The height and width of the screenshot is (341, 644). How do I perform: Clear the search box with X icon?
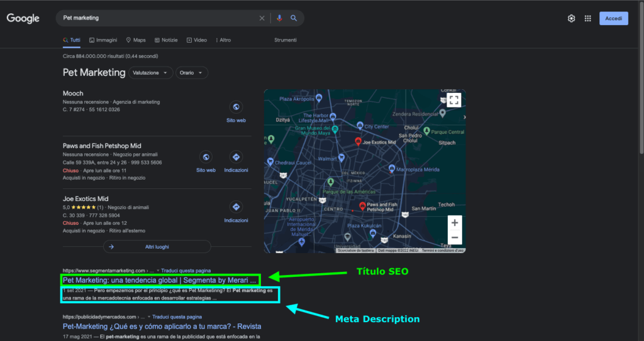pos(262,18)
